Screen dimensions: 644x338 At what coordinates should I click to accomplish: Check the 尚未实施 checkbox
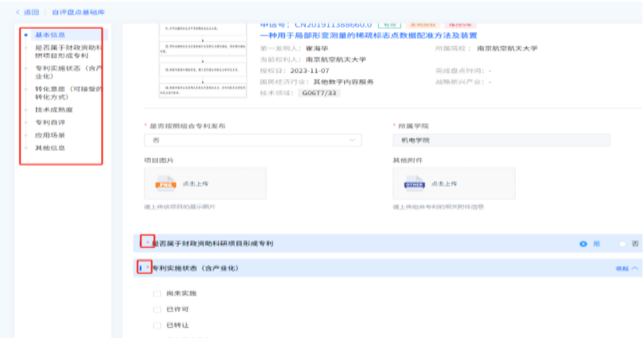(x=158, y=293)
